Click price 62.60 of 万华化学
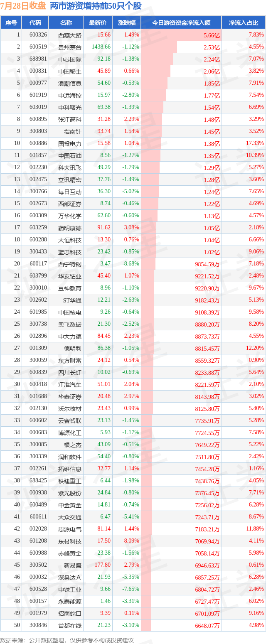 (104, 216)
